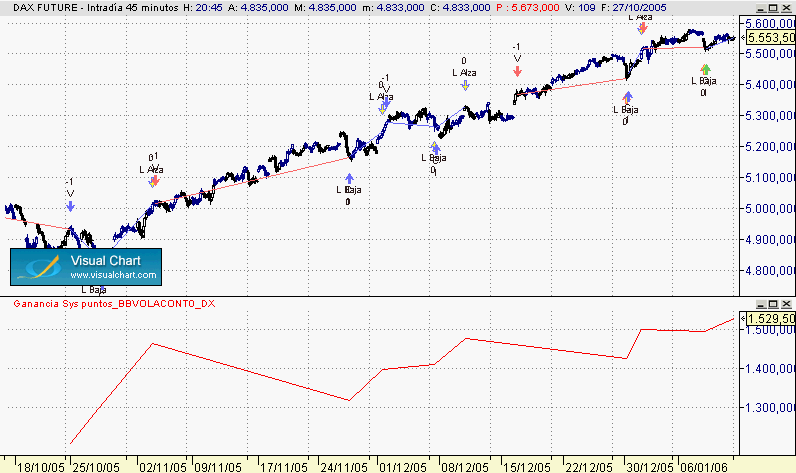Click the 01/12/05 date on time axis
The image size is (796, 473).
tap(403, 467)
